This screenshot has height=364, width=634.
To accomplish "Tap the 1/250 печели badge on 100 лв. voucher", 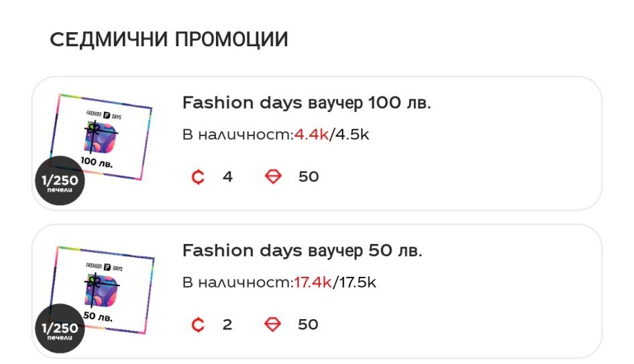I will [x=60, y=182].
